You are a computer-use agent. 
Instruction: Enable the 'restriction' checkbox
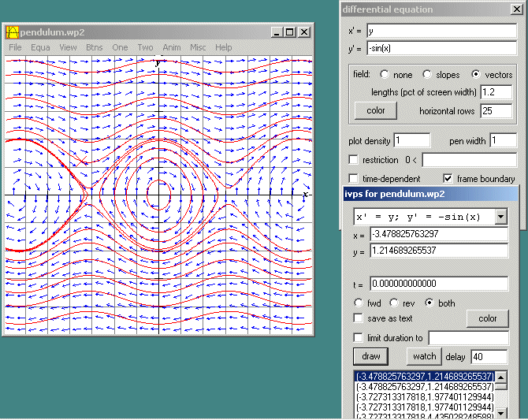[x=354, y=161]
